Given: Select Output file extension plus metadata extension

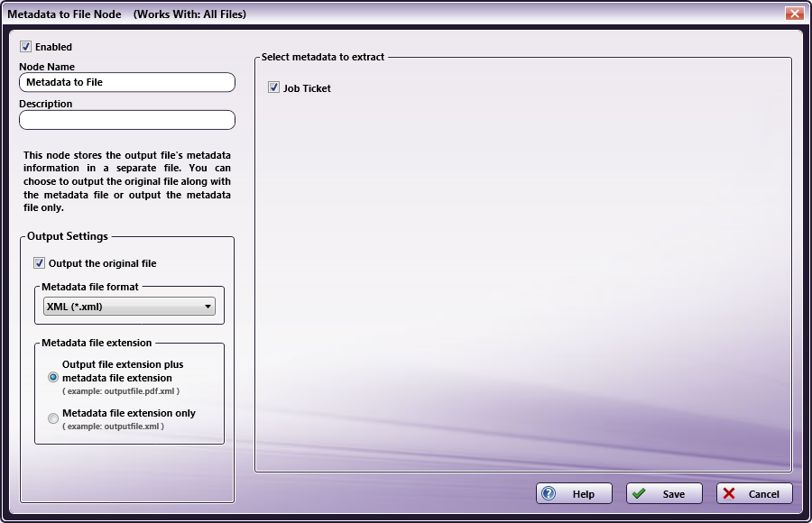Looking at the screenshot, I should (x=53, y=378).
